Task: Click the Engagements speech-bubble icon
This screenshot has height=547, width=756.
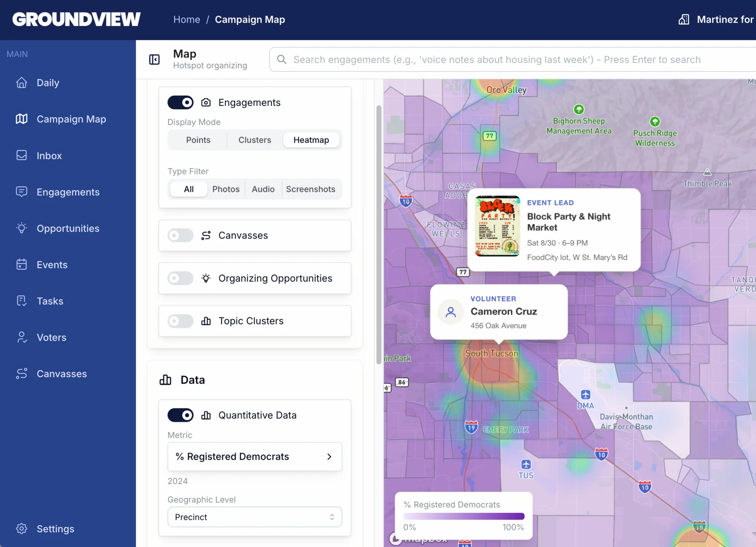Action: [x=21, y=192]
